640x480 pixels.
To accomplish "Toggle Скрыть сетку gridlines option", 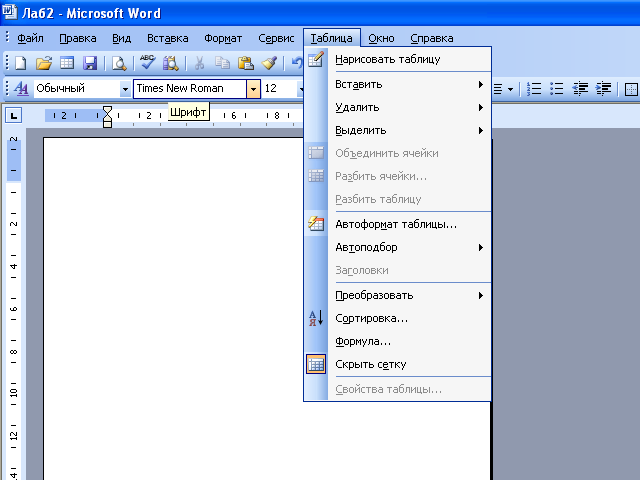I will (x=397, y=364).
